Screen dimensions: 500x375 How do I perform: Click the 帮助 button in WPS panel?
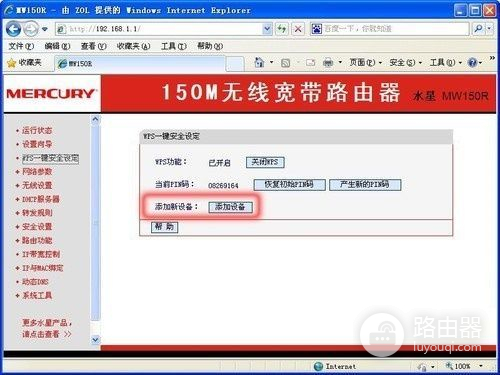point(165,227)
